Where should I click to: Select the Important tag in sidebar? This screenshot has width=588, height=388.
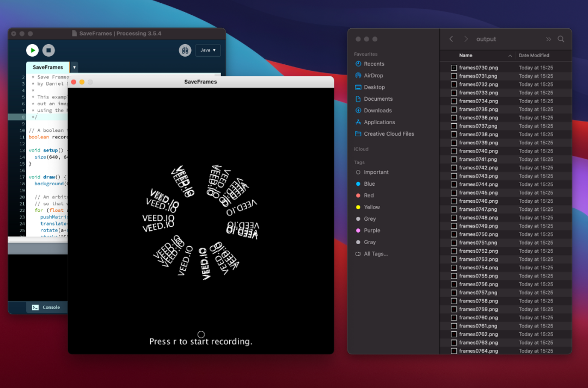(372, 172)
